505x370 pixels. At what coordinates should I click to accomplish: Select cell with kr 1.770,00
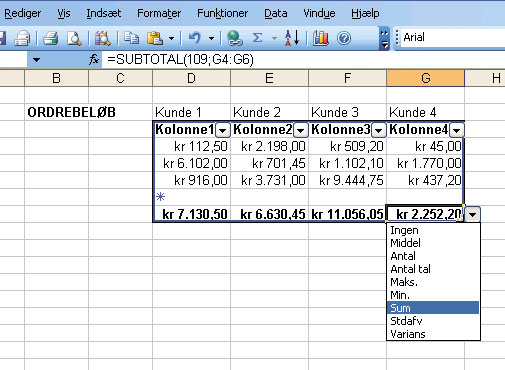[425, 163]
